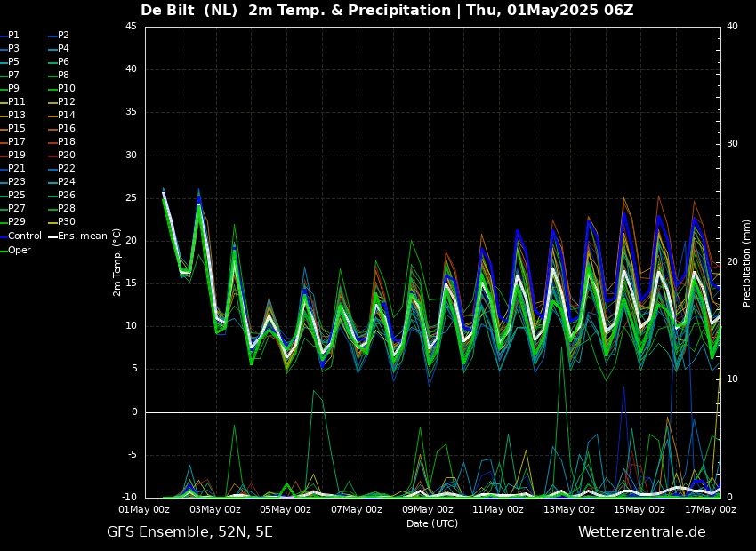
Task: Click the P10 legend entry
Action: [x=67, y=89]
